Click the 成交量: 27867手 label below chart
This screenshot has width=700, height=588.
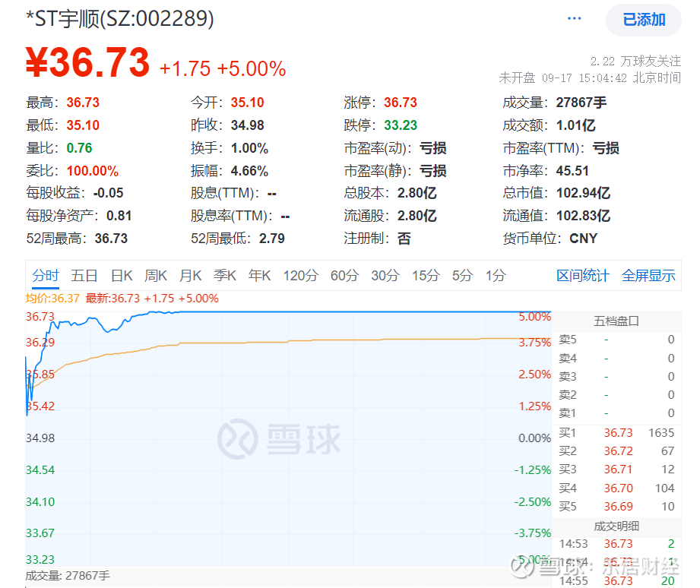tap(68, 576)
